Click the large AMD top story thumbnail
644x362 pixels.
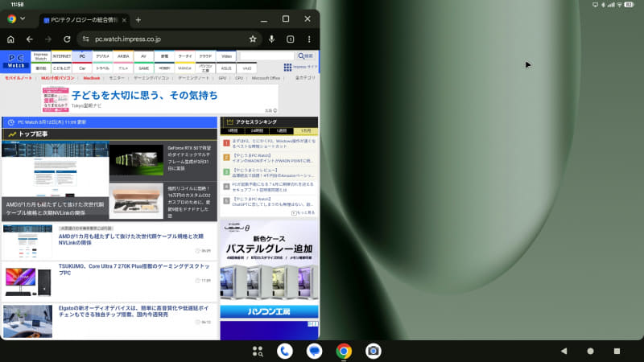point(55,180)
